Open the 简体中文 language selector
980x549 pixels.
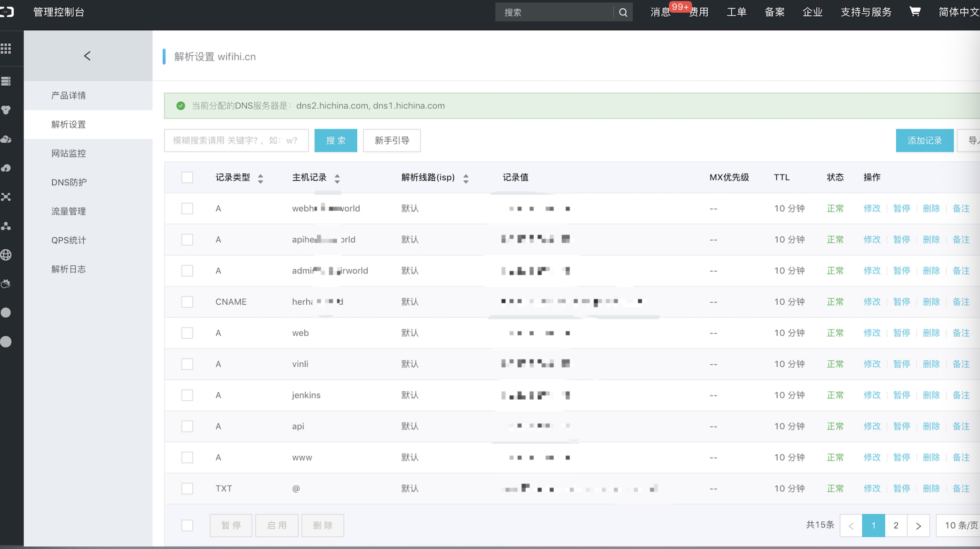(x=959, y=12)
